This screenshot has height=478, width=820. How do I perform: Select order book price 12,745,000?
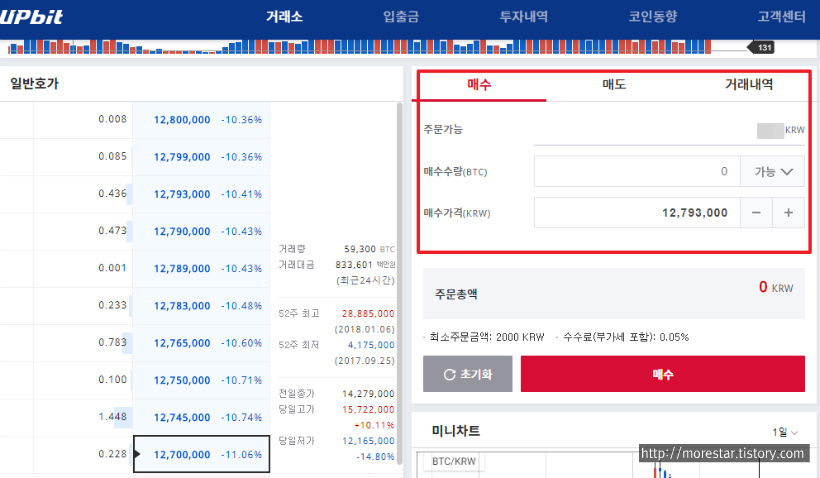tap(182, 417)
